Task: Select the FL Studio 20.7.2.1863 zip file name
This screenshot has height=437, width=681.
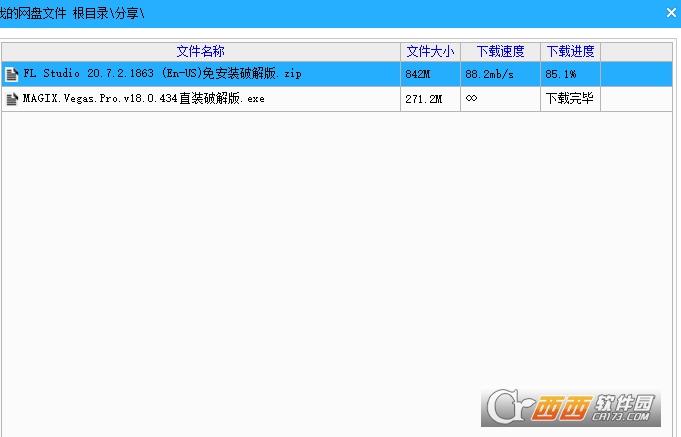Action: click(162, 73)
